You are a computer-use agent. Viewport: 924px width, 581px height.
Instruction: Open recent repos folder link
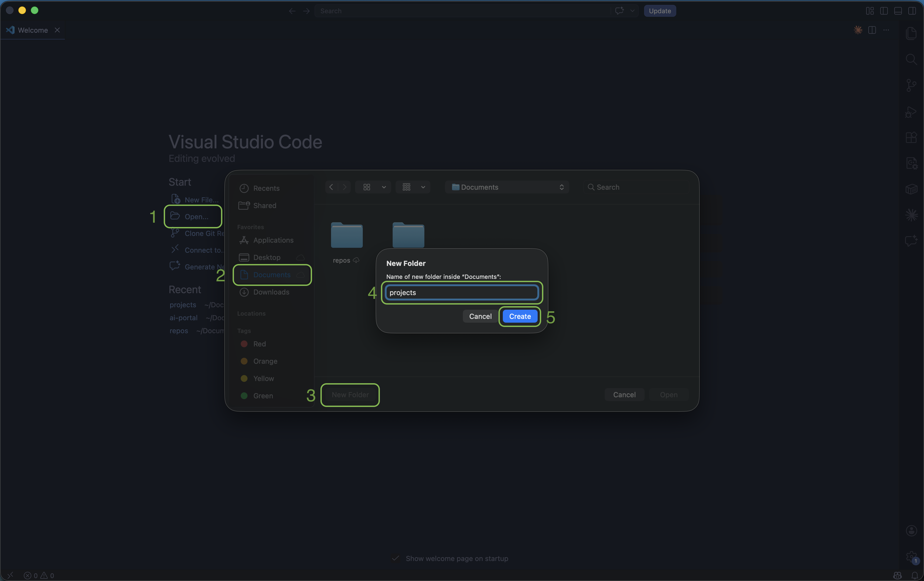coord(179,330)
